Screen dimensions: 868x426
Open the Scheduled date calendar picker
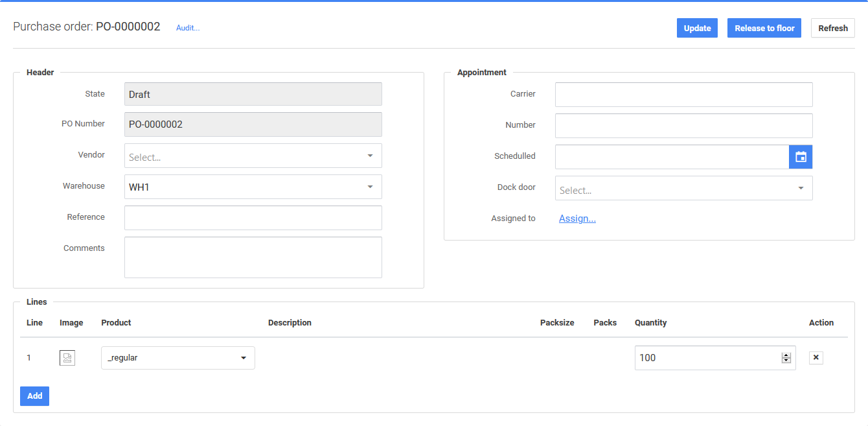tap(801, 157)
